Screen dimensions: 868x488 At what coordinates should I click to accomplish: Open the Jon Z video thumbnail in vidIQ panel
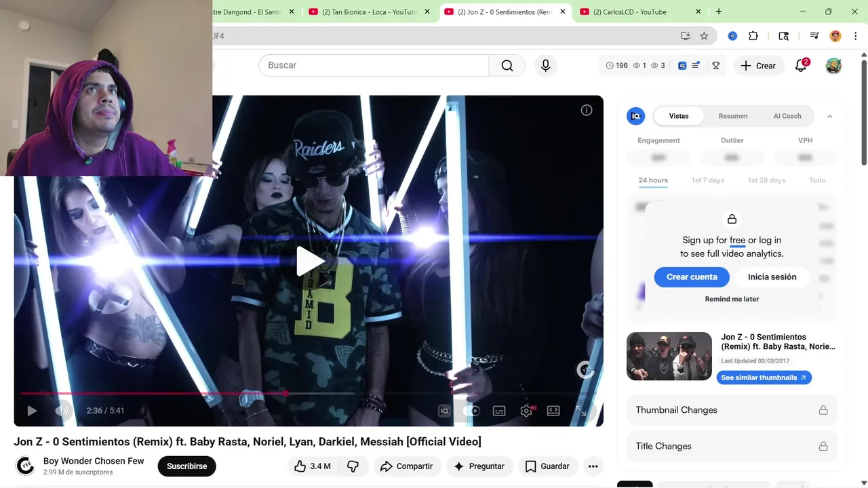coord(669,356)
